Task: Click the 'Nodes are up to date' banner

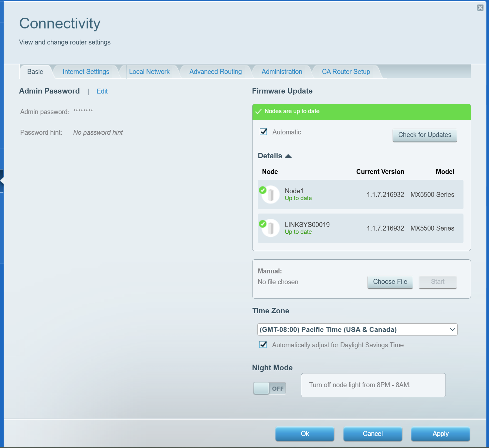Action: [361, 112]
